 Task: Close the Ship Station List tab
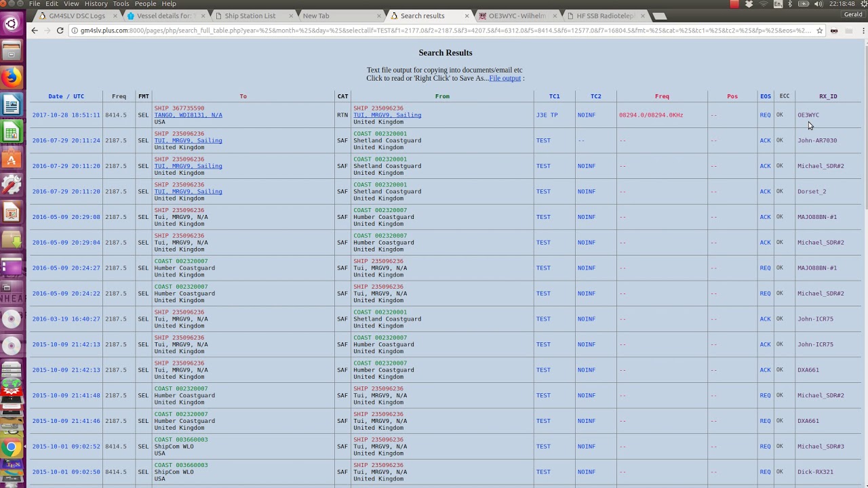292,16
